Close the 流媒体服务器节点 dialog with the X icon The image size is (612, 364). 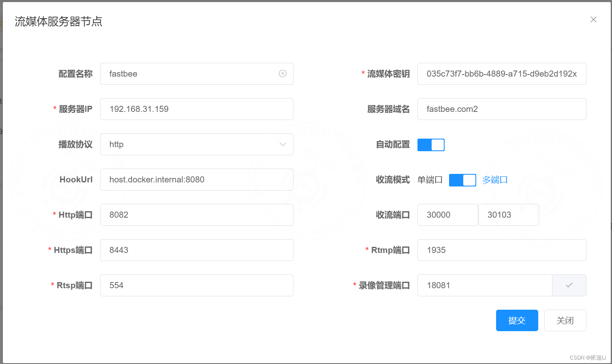coord(593,19)
